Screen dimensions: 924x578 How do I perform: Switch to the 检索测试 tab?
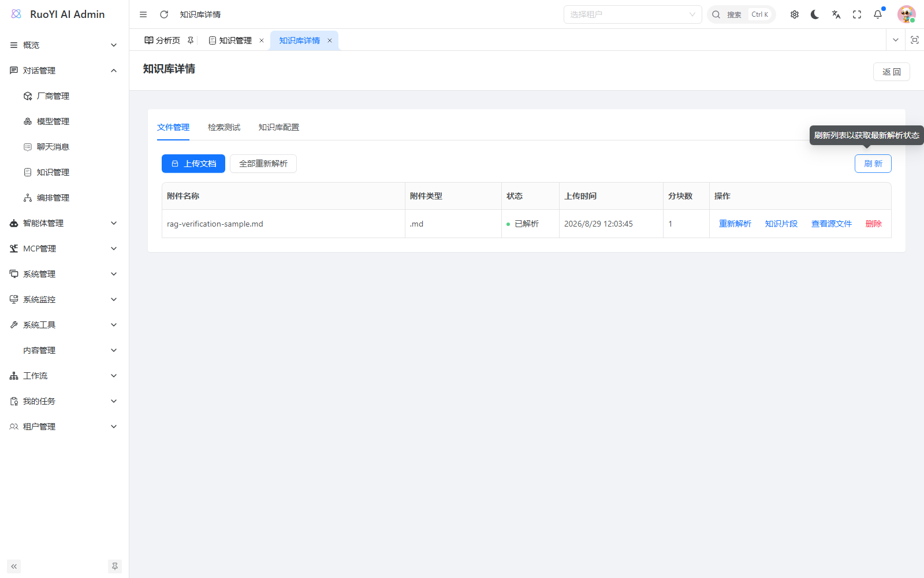[224, 127]
